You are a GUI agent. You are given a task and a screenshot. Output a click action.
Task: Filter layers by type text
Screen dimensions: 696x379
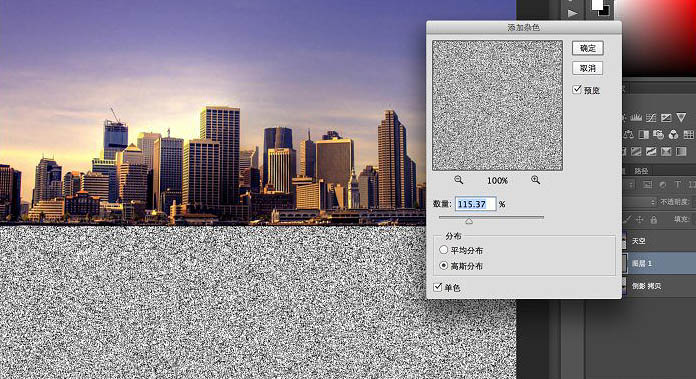(x=678, y=185)
